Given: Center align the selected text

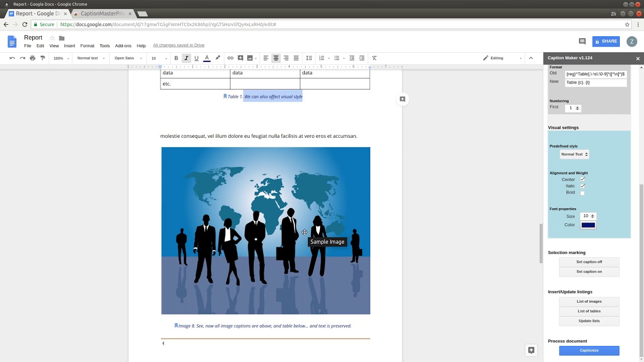Looking at the screenshot, I should (x=276, y=58).
